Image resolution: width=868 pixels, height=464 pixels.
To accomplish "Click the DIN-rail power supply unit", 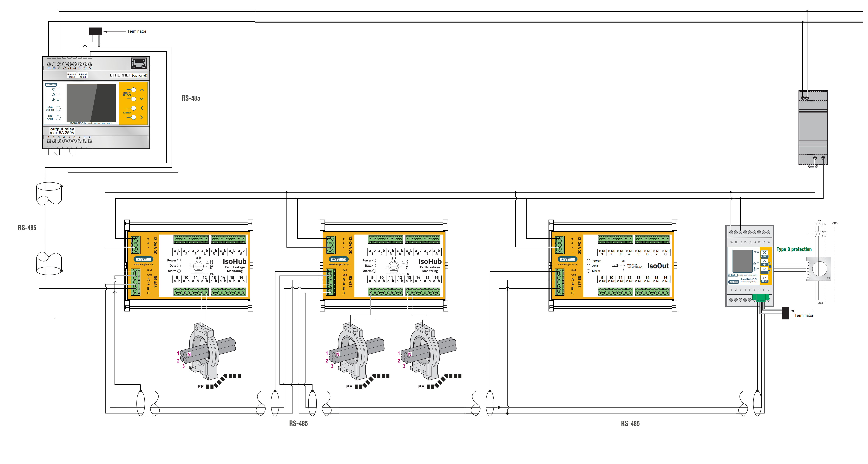I will 813,127.
